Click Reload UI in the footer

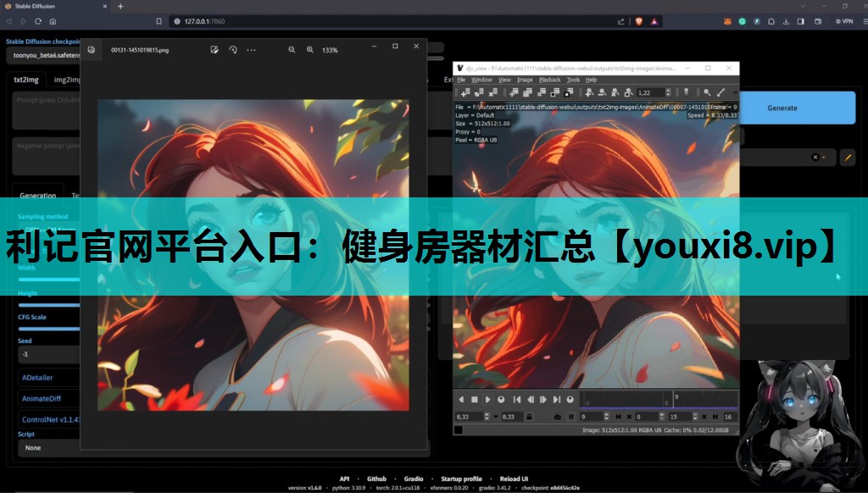[514, 479]
